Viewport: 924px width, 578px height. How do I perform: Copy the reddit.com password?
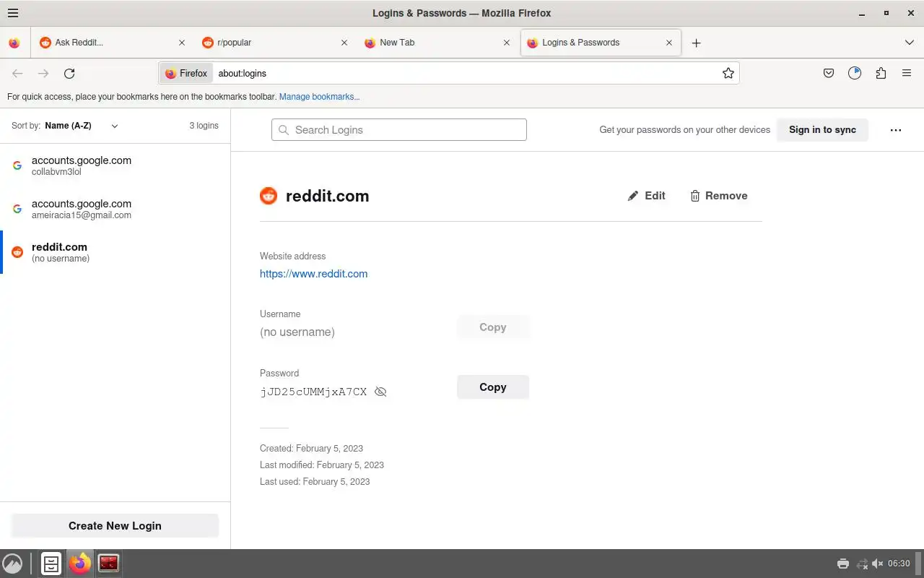[x=493, y=387]
